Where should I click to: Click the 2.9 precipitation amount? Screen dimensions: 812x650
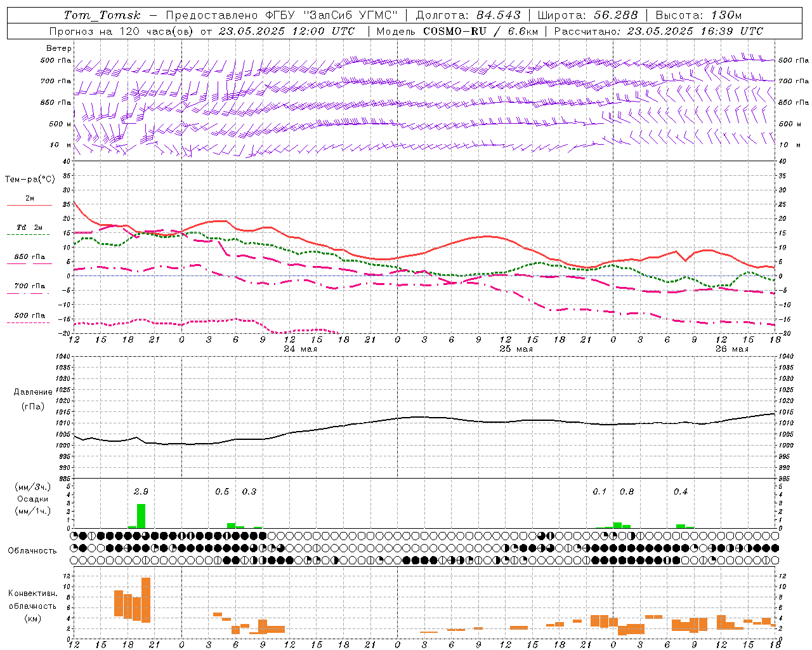[x=141, y=491]
